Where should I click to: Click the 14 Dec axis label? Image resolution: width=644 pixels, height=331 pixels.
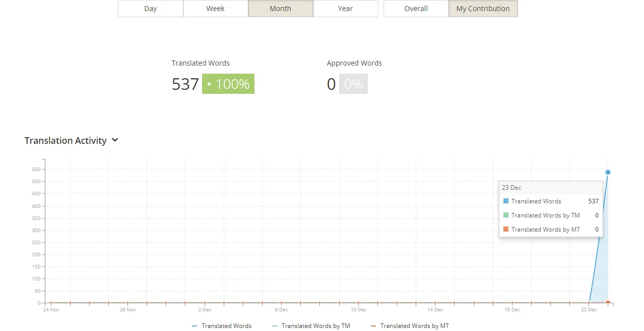tap(435, 310)
